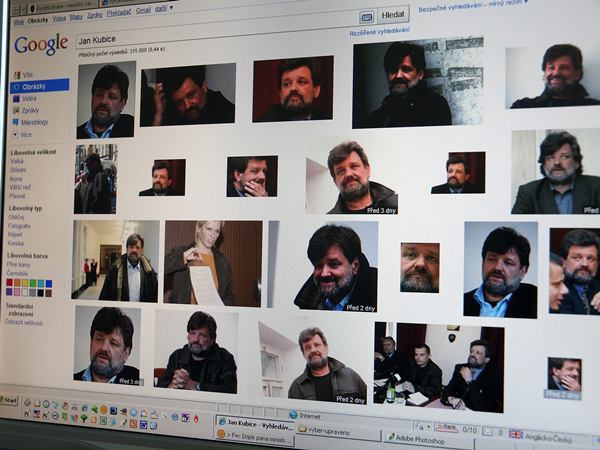The width and height of the screenshot is (600, 450).
Task: Filter results by Kresba type
Action: coord(16,243)
